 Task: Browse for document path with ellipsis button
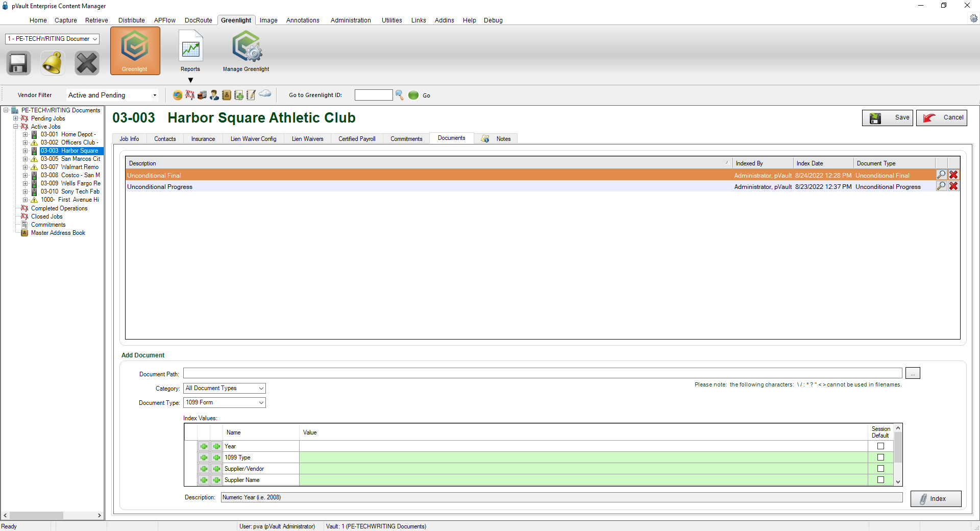coord(913,373)
